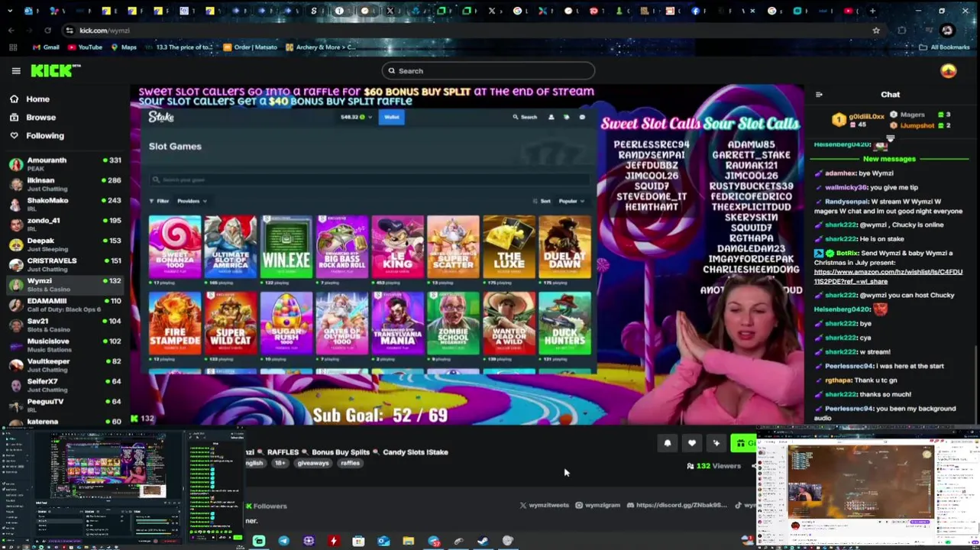Open the Order | Matsato bookmark

coord(251,47)
